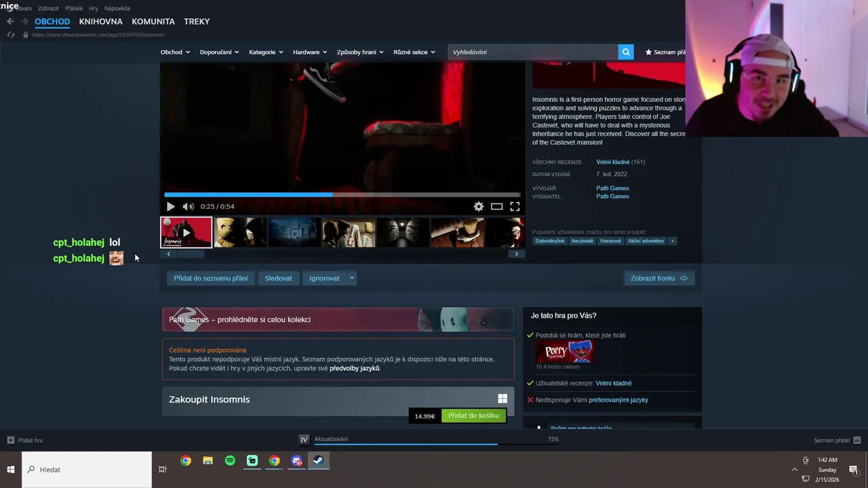Screen dimensions: 868x488
Task: Click the Hororové tag
Action: click(610, 241)
